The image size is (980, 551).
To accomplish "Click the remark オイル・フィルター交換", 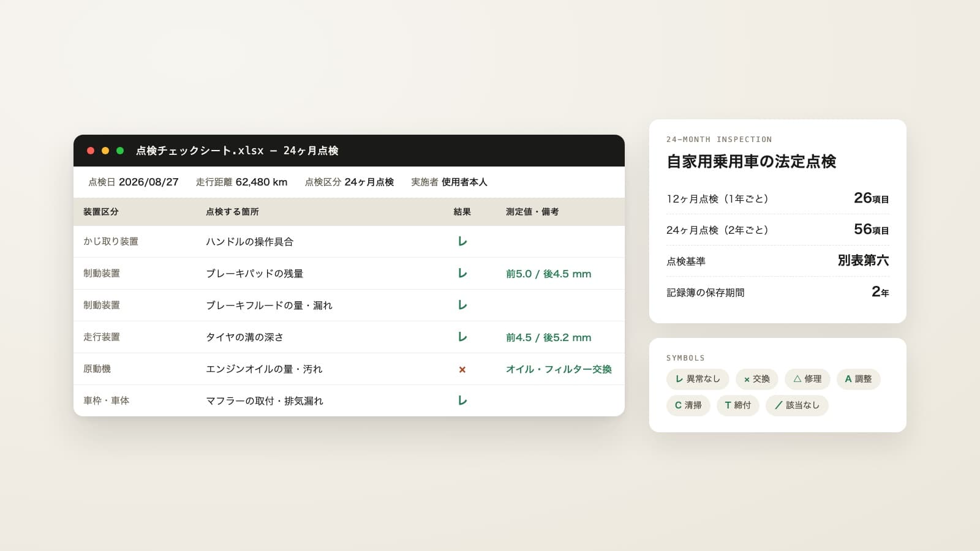I will [x=559, y=369].
